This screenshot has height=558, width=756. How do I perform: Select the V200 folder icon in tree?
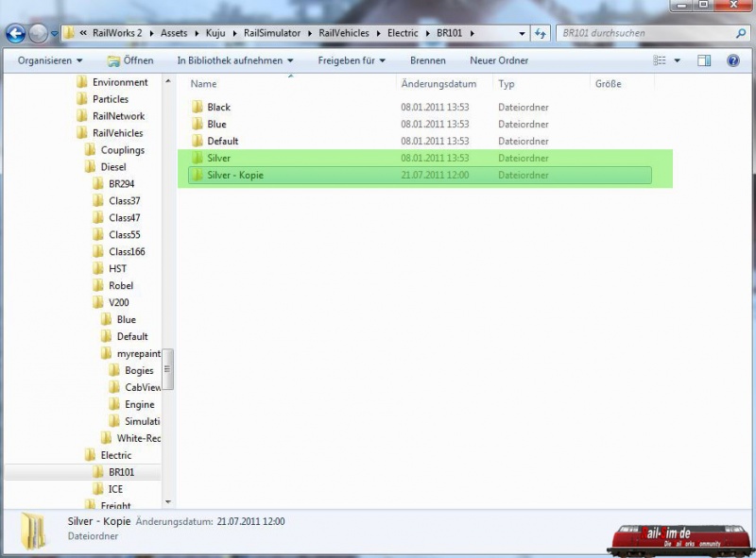tap(98, 303)
